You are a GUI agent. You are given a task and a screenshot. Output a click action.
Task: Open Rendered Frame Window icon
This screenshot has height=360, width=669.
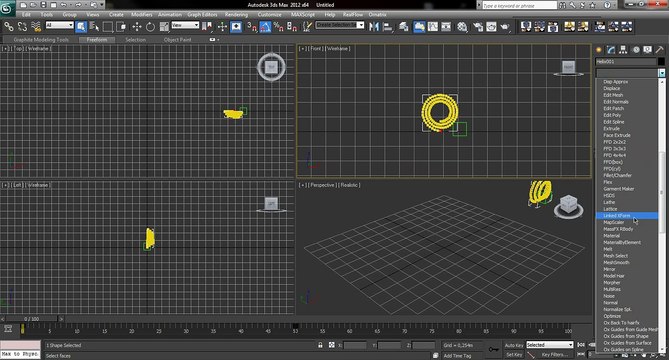[x=492, y=27]
